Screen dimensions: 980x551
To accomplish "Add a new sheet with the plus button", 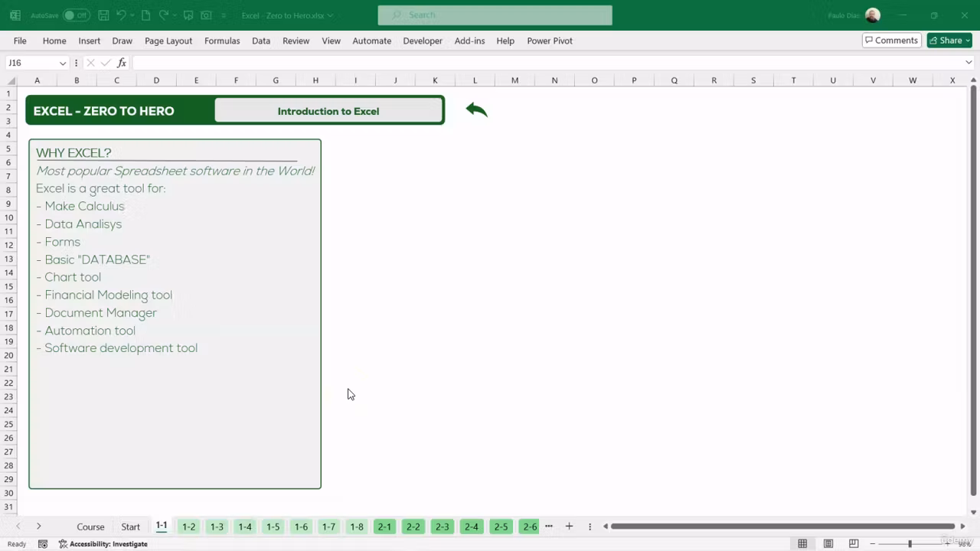I will point(569,527).
